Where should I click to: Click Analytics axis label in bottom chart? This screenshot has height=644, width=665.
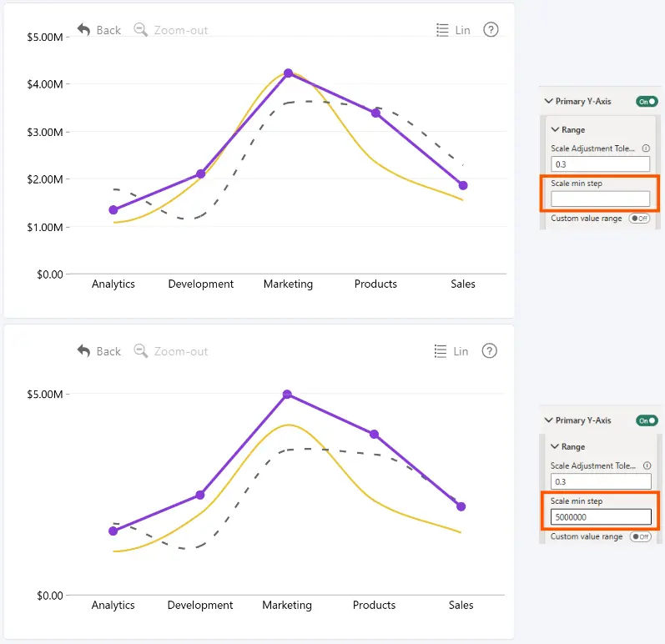click(113, 605)
